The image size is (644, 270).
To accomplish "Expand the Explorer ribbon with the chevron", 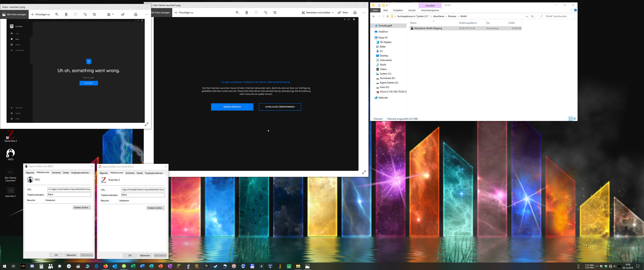I will 571,10.
